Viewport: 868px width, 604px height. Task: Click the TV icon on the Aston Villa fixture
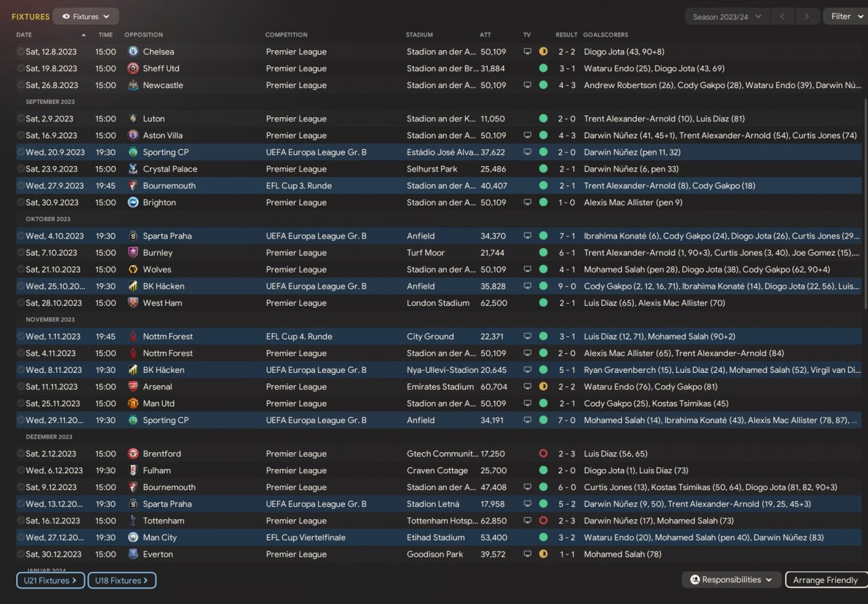click(528, 136)
